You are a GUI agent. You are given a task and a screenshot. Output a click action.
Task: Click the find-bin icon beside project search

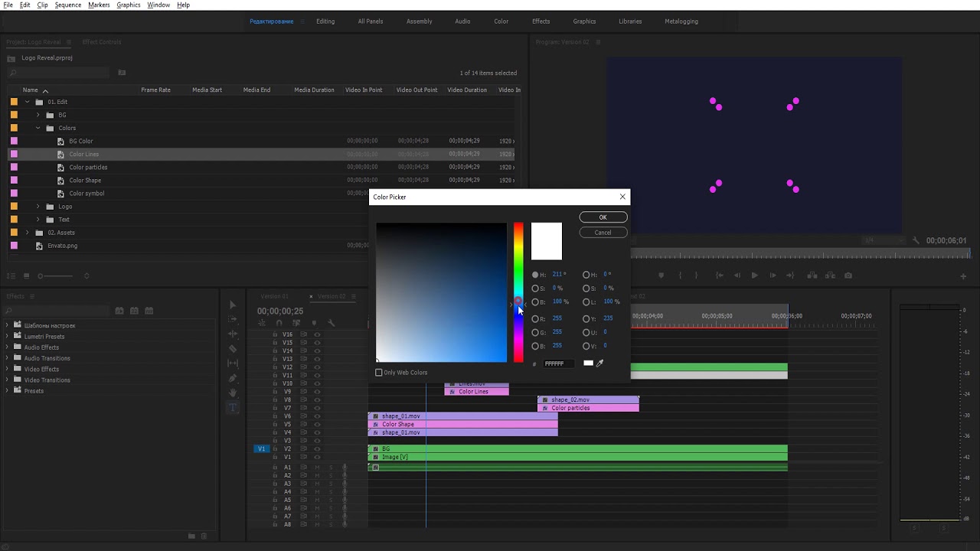[122, 73]
